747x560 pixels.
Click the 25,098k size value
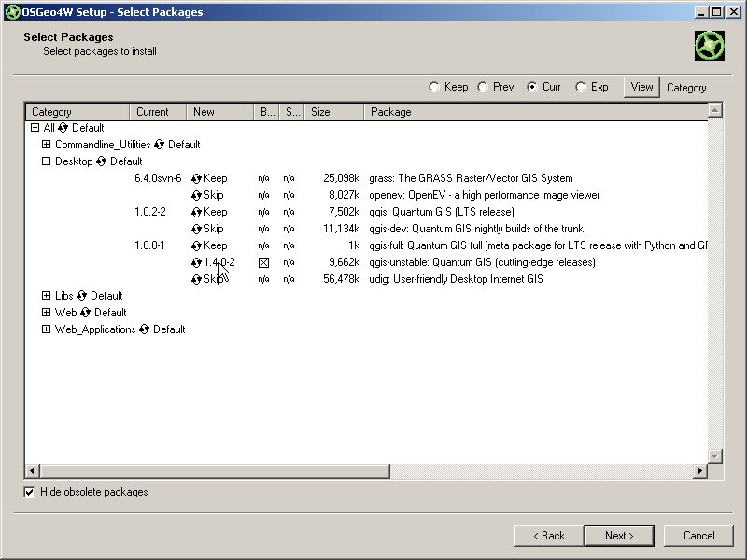(341, 178)
